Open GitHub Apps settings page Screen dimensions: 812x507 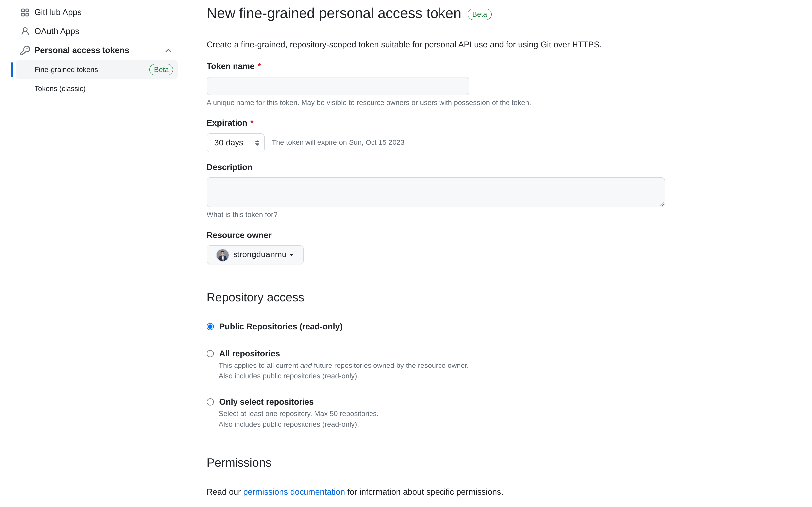tap(58, 12)
